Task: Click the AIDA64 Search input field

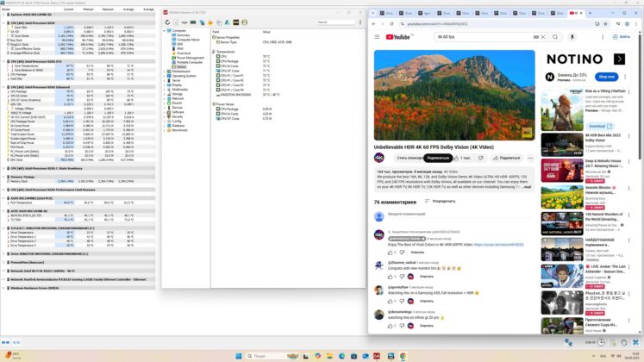Action: point(335,22)
